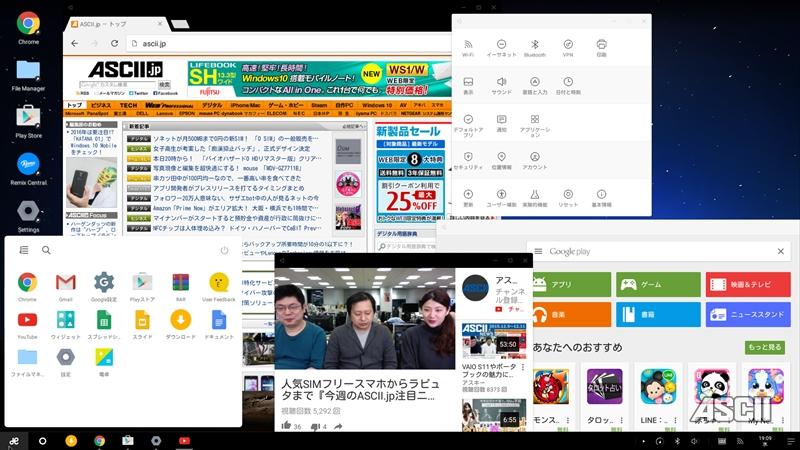Open Wi-Fi settings in the Settings window
800x450 pixels.
[x=468, y=48]
